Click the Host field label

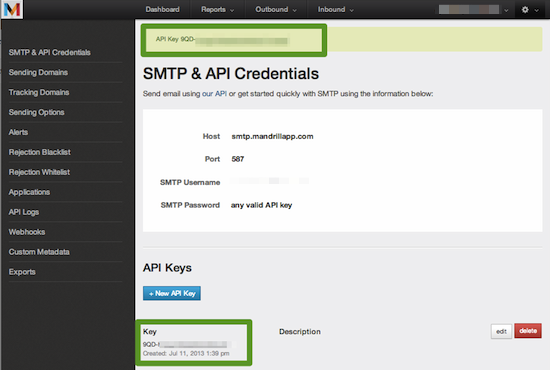point(211,136)
